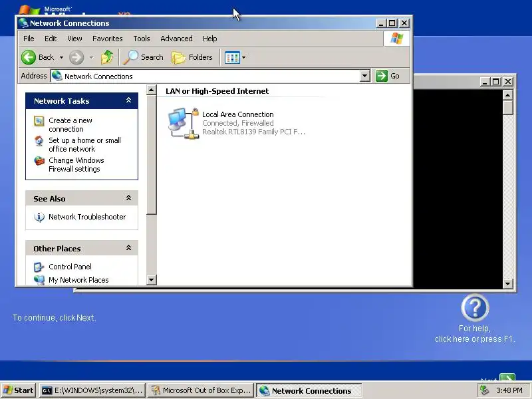This screenshot has height=399, width=532.
Task: Toggle the Folders pane button
Action: [192, 57]
